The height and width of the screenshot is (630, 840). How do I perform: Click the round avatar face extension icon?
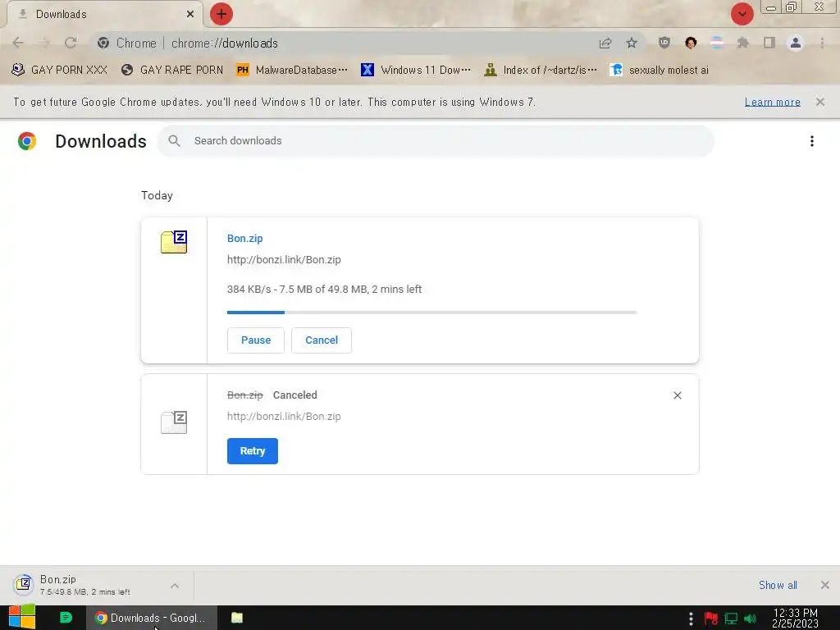(x=691, y=43)
